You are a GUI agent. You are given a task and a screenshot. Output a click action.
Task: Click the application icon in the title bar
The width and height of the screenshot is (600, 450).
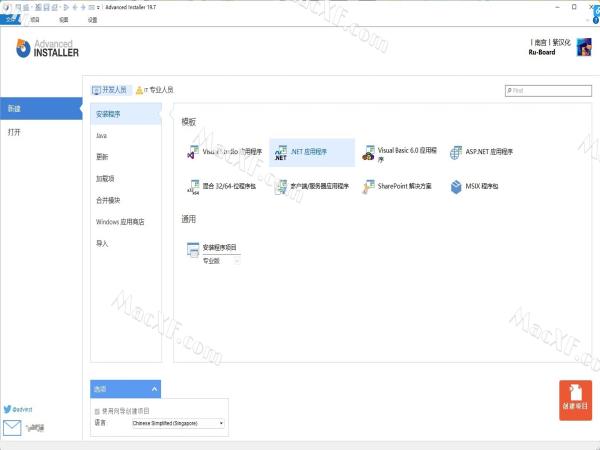[6, 7]
